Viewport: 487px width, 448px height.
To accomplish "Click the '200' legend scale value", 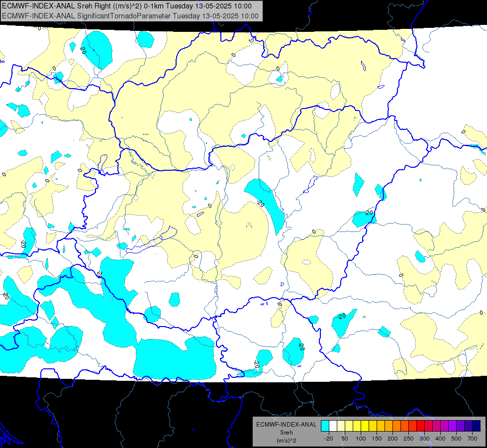I will 392,439.
